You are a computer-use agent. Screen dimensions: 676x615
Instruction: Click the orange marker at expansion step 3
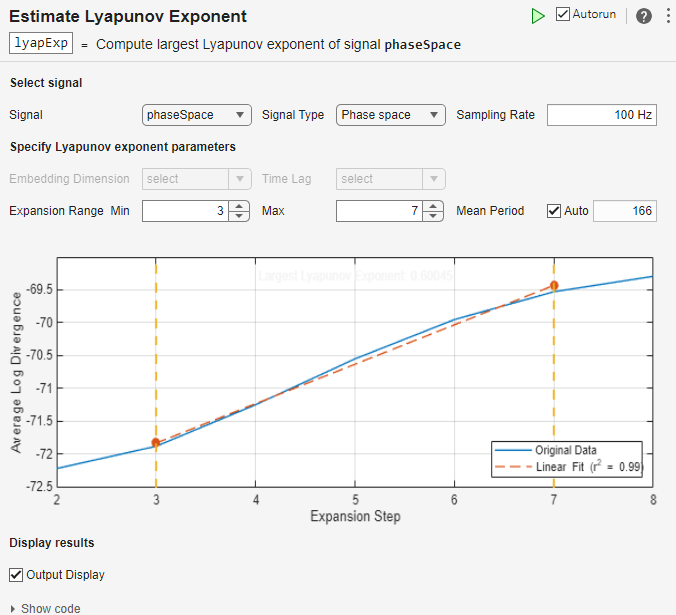(156, 442)
